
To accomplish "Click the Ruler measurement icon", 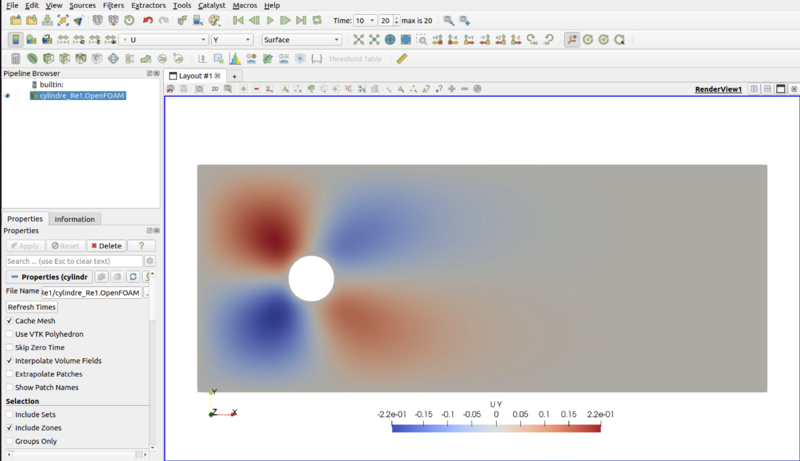I will (402, 59).
